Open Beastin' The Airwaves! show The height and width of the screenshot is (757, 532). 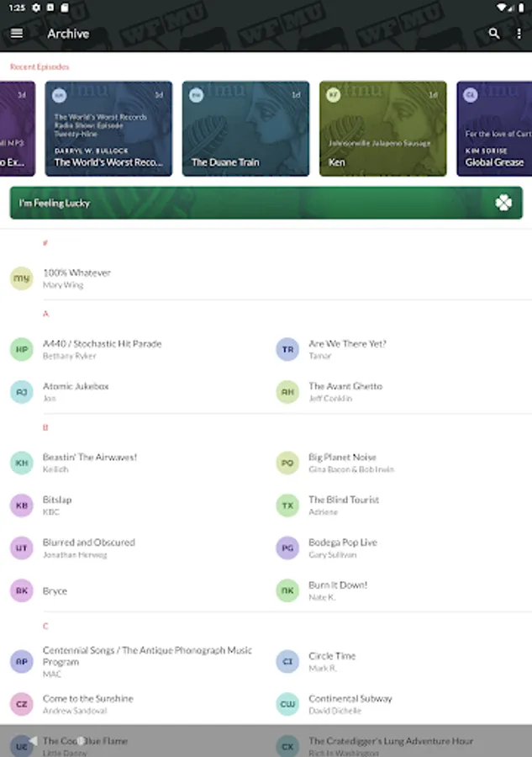click(133, 463)
